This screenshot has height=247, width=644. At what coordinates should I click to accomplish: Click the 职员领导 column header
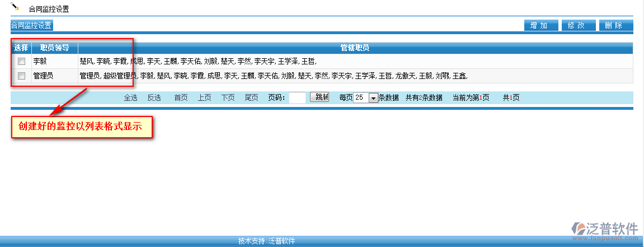(x=55, y=48)
